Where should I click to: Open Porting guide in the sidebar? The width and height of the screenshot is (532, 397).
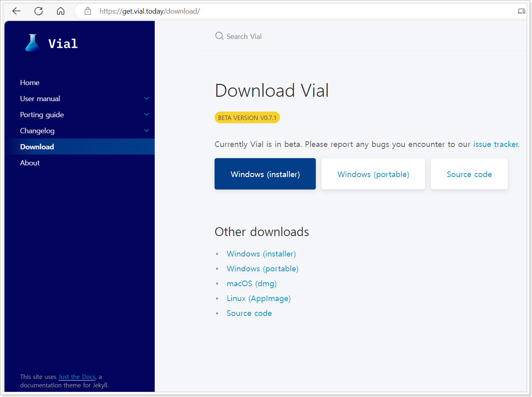(42, 115)
